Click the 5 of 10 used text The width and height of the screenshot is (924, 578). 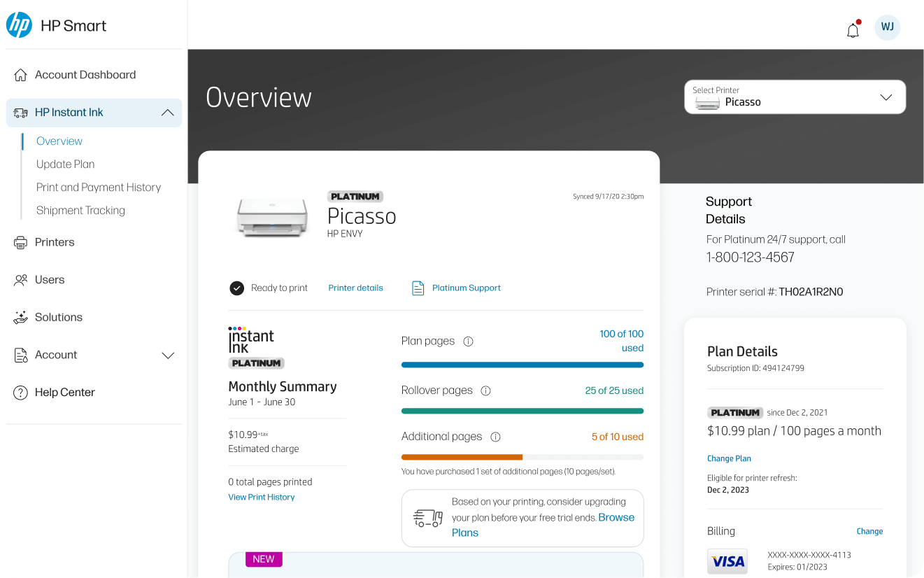pyautogui.click(x=617, y=437)
